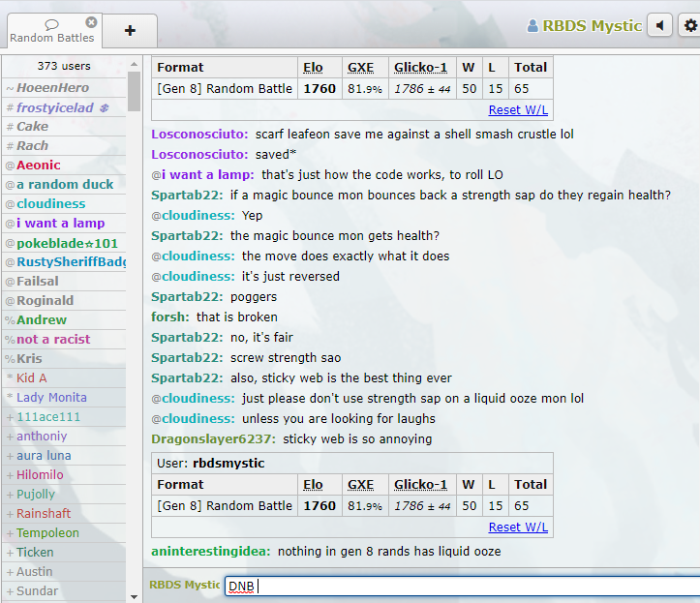Select user Austin in the list

point(64,572)
